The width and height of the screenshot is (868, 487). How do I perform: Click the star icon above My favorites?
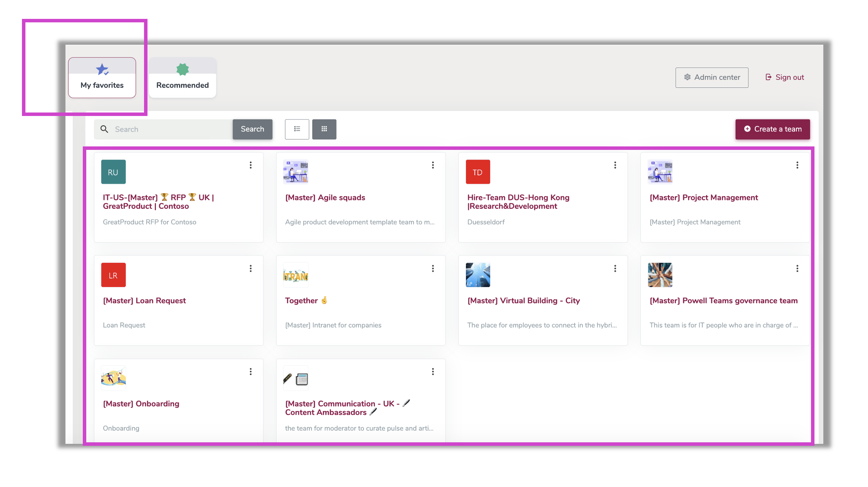(102, 69)
